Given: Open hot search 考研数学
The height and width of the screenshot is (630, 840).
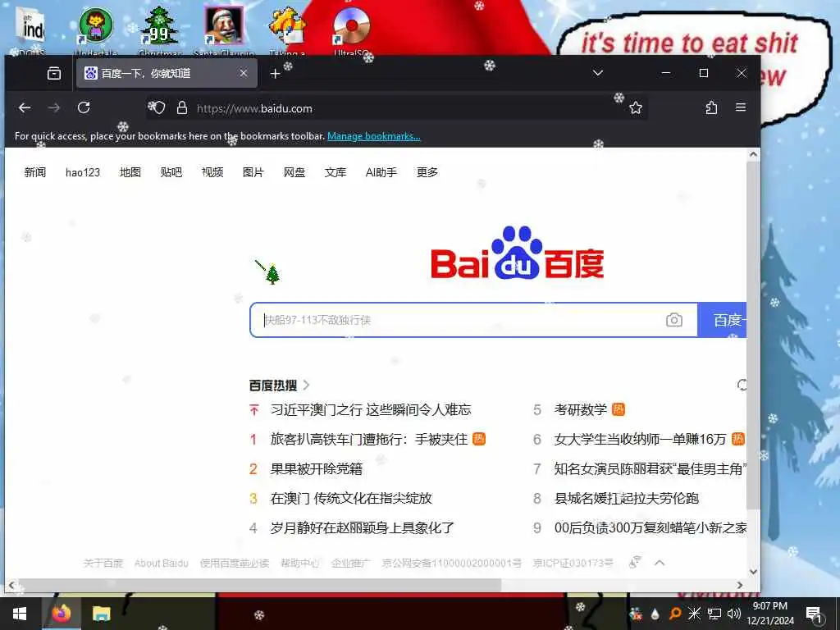Looking at the screenshot, I should pyautogui.click(x=581, y=410).
